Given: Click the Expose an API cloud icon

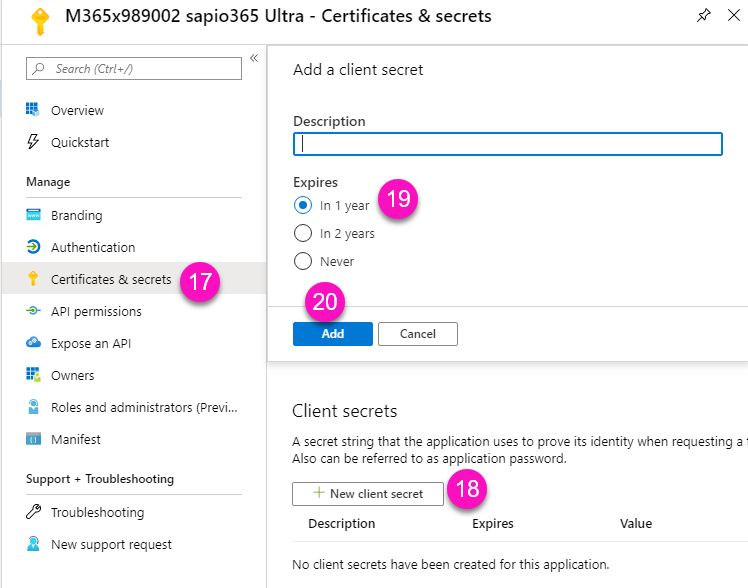Looking at the screenshot, I should (33, 343).
